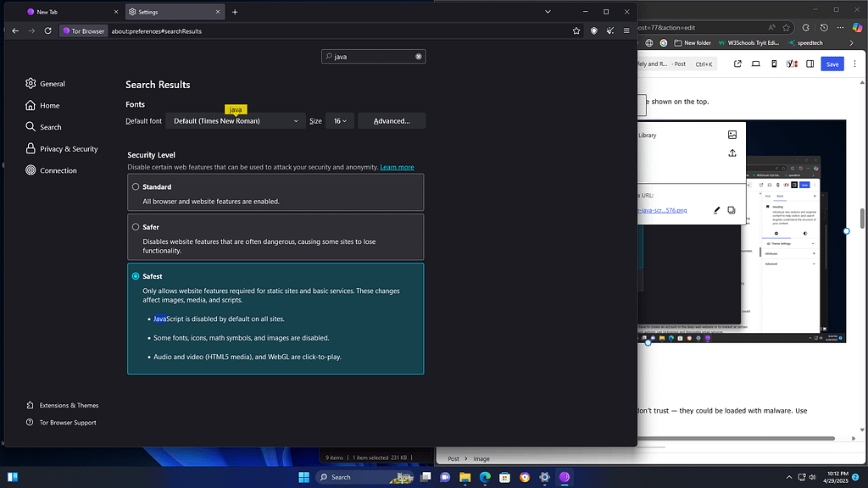This screenshot has height=488, width=868.
Task: Open Edge browser essentials history icon
Action: click(824, 27)
